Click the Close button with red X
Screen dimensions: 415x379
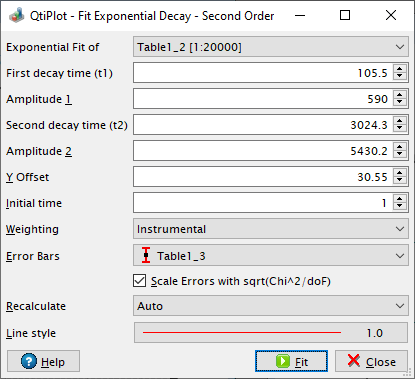pyautogui.click(x=371, y=361)
